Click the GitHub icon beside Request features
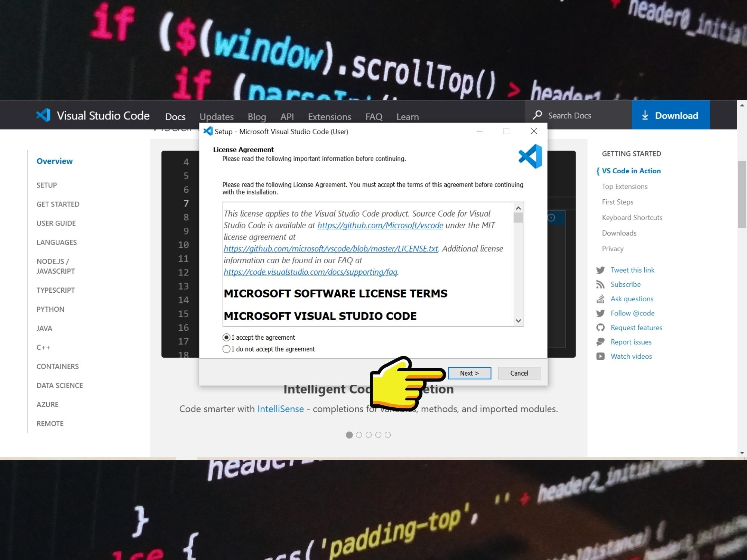Image resolution: width=747 pixels, height=560 pixels. click(x=601, y=328)
